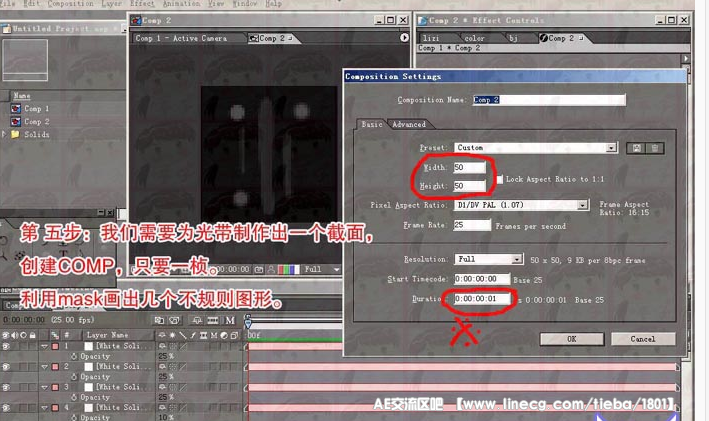
Task: Toggle the lock column header icon in timeline
Action: point(32,335)
